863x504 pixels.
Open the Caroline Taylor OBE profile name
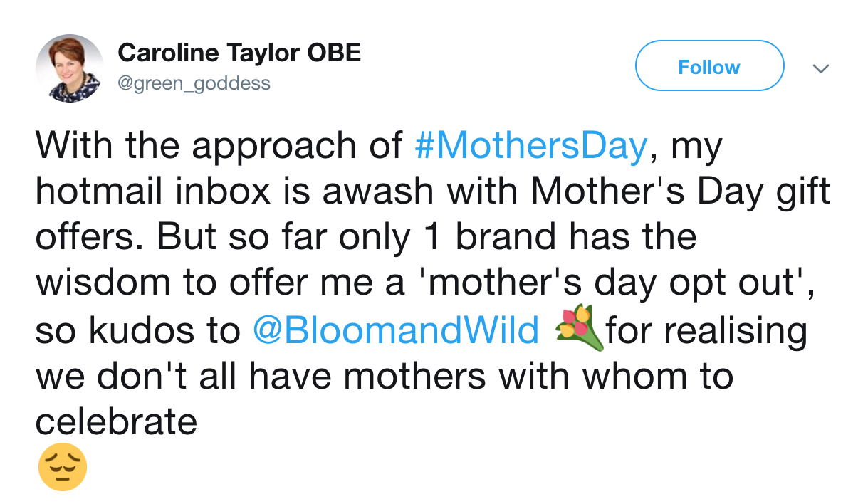tap(239, 52)
